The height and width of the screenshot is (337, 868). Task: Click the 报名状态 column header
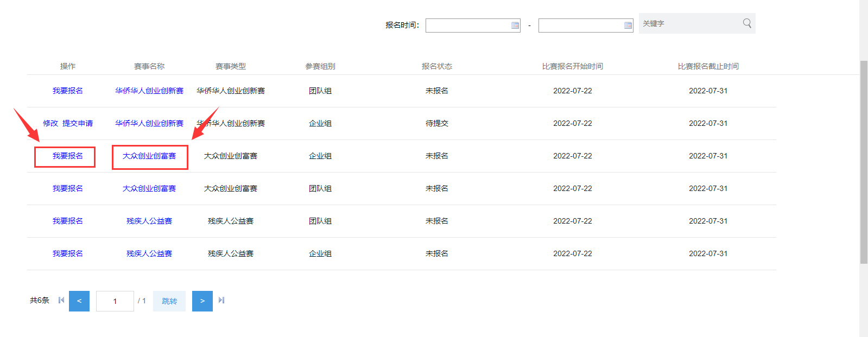437,66
